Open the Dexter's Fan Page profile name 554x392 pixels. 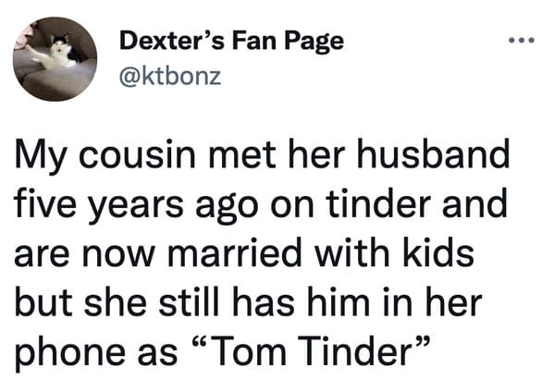[x=231, y=42]
